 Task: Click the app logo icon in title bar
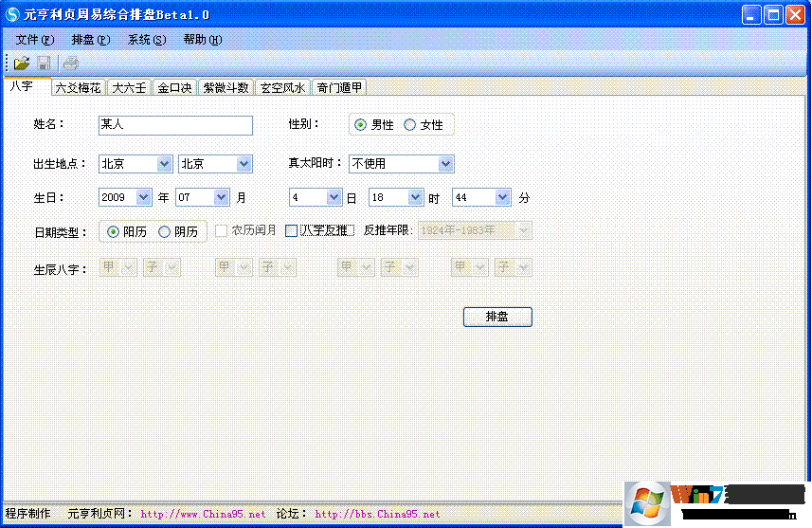point(12,14)
